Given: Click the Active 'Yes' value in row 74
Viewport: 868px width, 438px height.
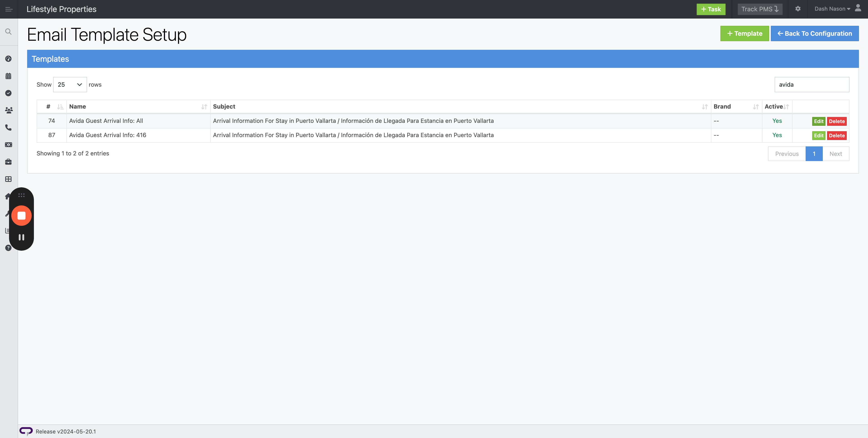Looking at the screenshot, I should (777, 121).
